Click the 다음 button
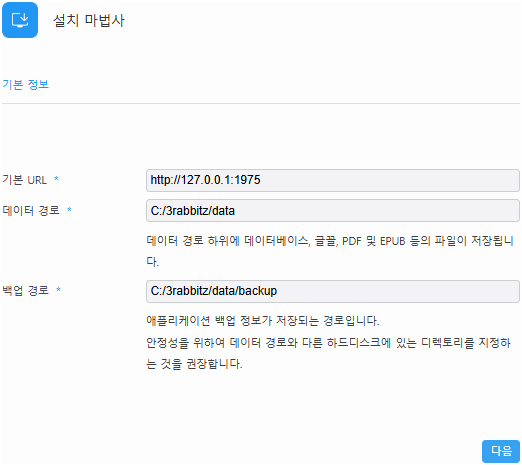Viewport: 522px width, 465px height. click(501, 451)
